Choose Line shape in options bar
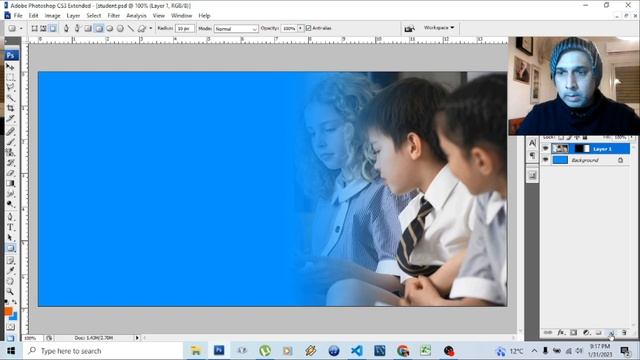640x360 pixels. click(x=131, y=28)
